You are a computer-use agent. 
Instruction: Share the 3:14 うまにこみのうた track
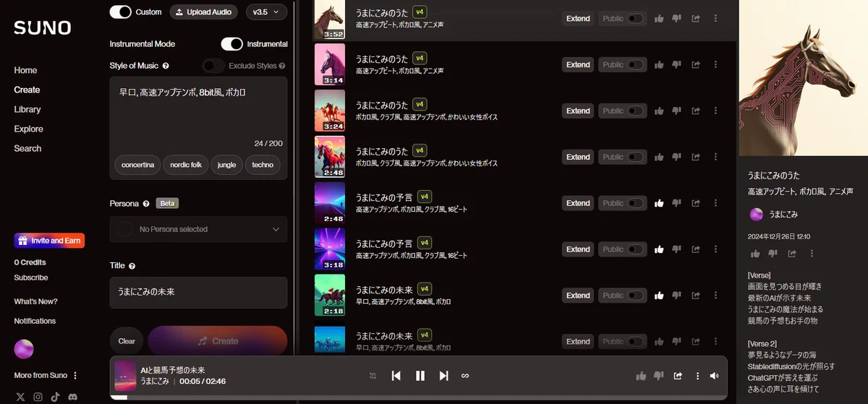[696, 65]
